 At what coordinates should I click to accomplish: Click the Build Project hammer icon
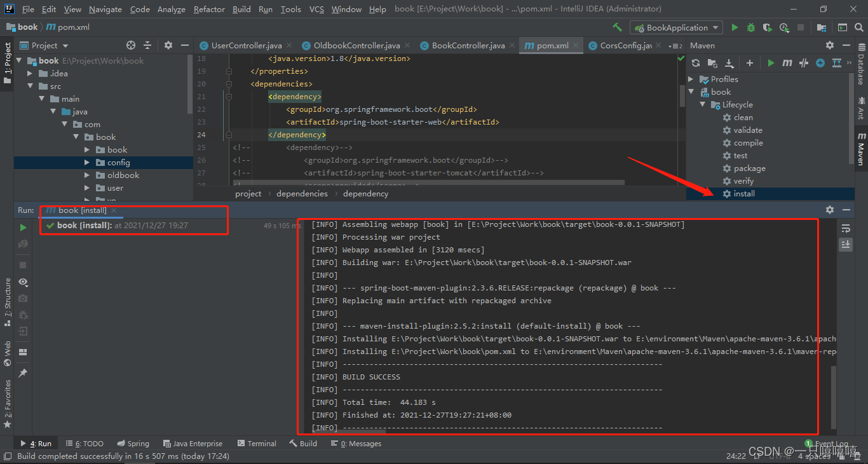click(617, 27)
